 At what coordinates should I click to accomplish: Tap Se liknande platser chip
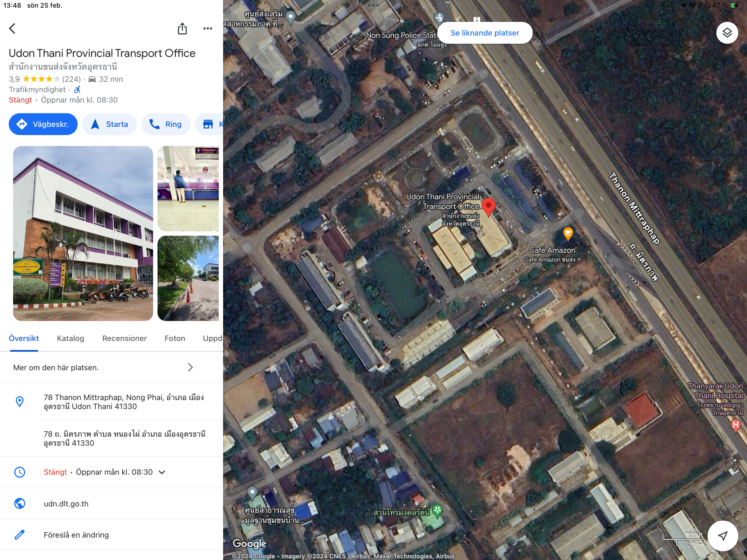coord(485,33)
